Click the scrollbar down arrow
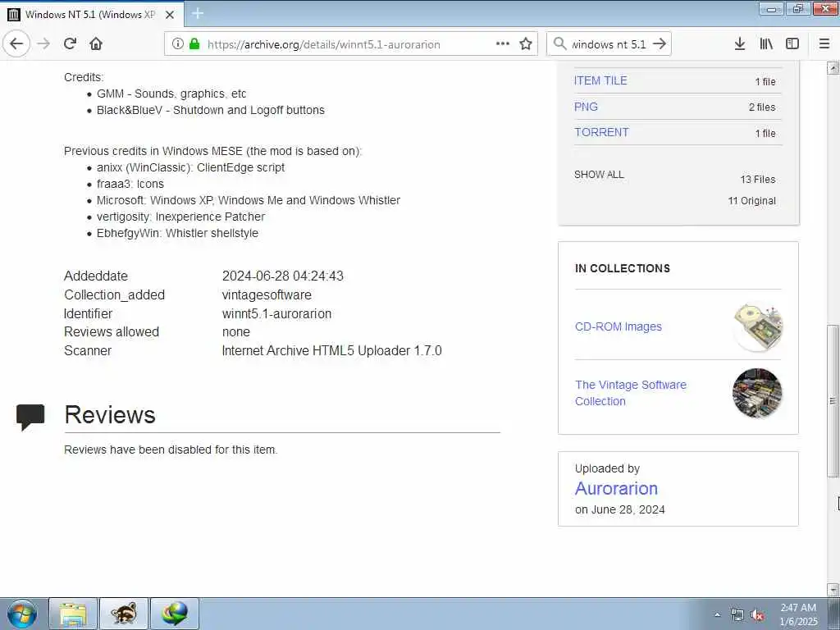Viewport: 840px width, 630px height. [x=833, y=590]
